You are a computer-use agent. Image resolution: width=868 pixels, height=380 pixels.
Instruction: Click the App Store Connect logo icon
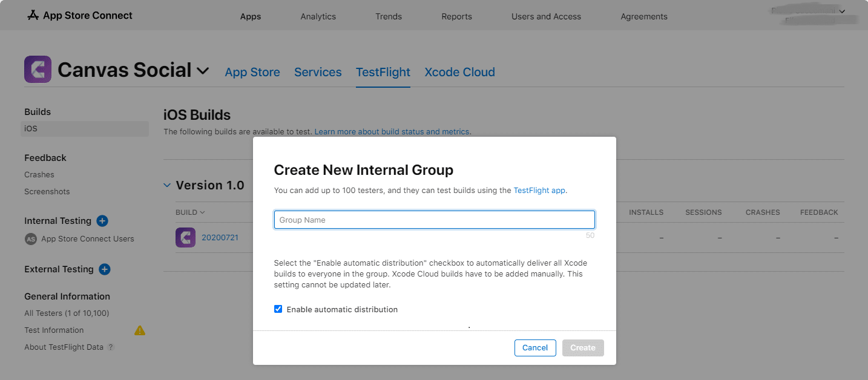click(33, 15)
